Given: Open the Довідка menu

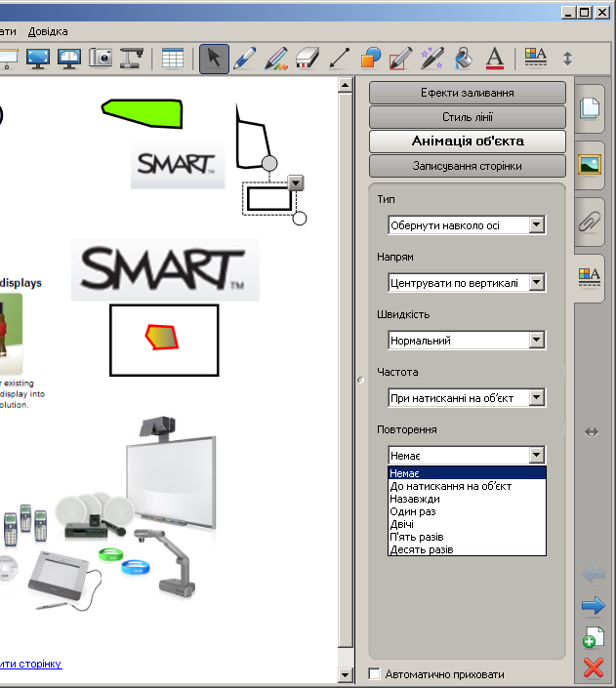Looking at the screenshot, I should click(48, 31).
